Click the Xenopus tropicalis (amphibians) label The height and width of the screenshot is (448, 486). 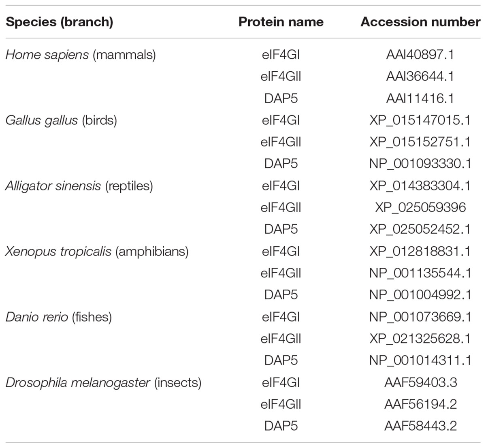click(97, 252)
